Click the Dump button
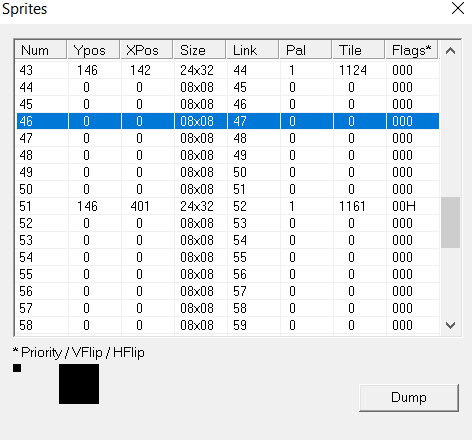 tap(409, 397)
